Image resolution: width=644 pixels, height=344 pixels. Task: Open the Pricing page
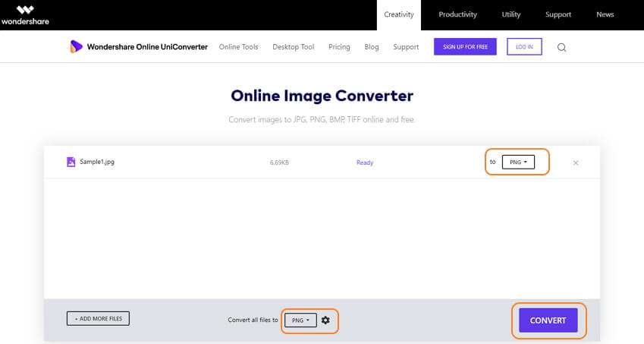point(339,47)
